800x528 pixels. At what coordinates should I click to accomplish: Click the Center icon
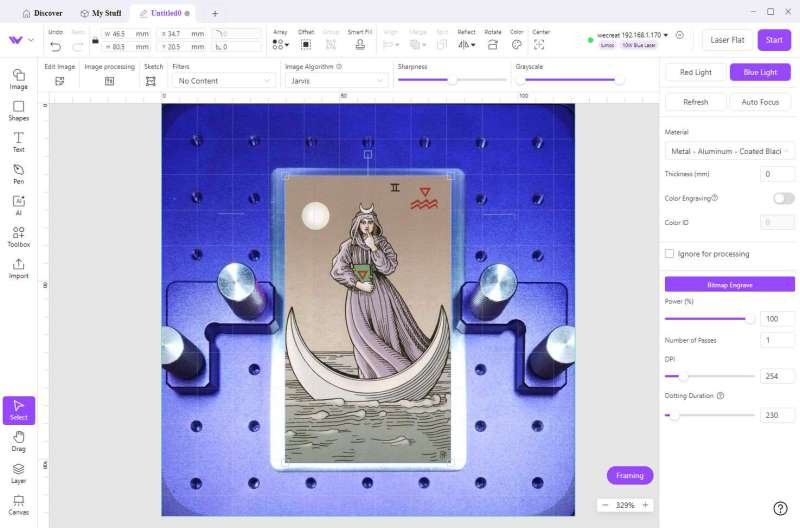click(x=539, y=45)
